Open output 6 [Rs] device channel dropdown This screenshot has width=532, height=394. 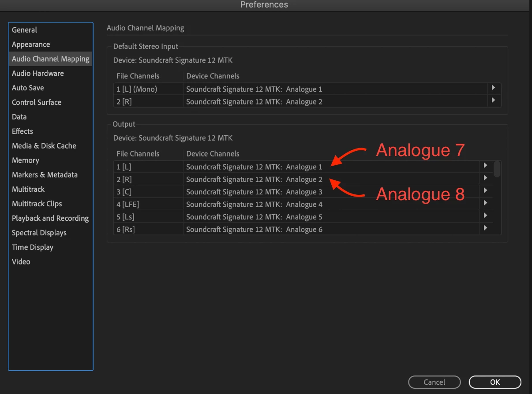click(485, 228)
